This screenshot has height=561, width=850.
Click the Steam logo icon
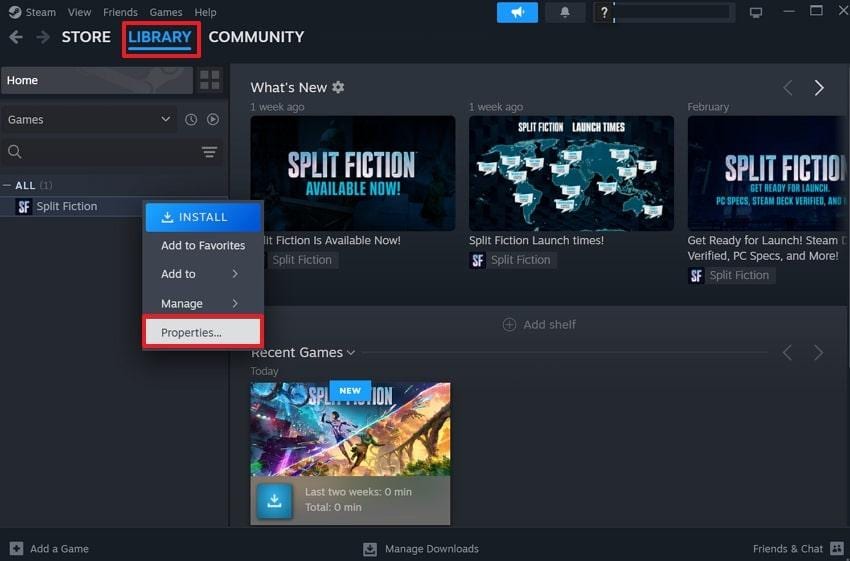(15, 12)
